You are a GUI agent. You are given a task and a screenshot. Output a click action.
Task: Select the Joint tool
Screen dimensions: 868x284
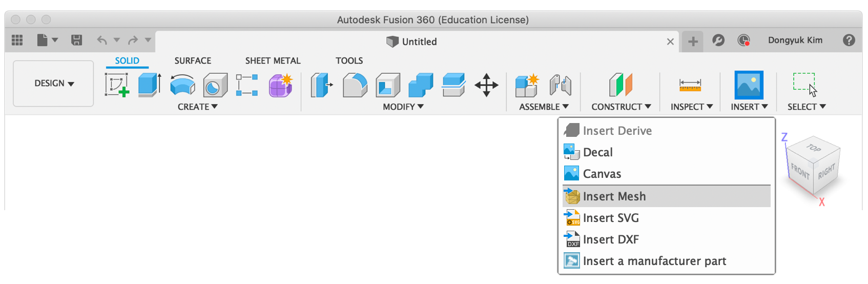click(x=560, y=85)
